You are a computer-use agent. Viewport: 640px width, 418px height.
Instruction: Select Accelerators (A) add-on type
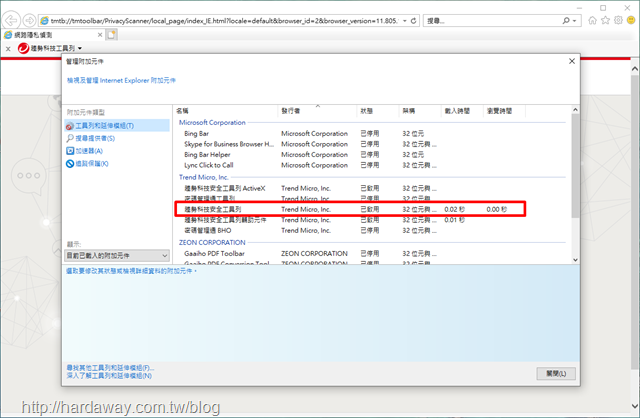point(84,151)
